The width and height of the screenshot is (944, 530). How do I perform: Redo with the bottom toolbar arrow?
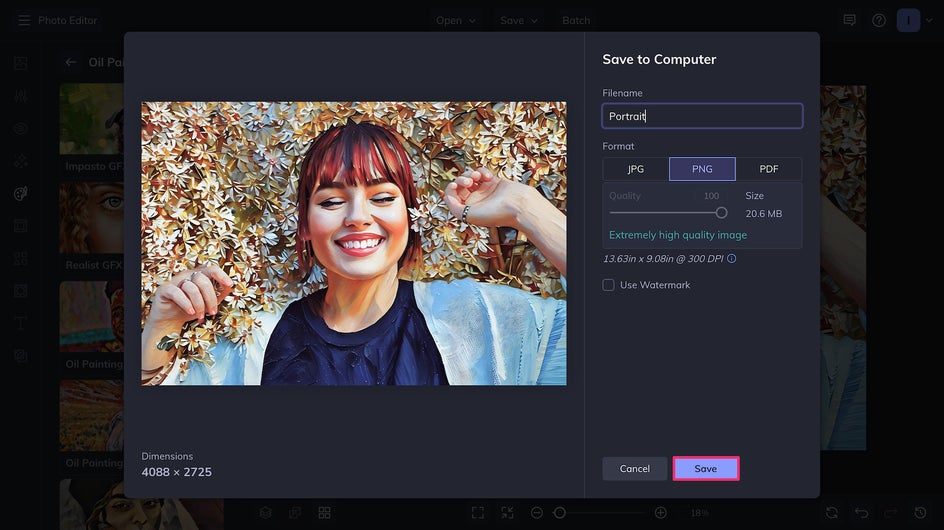891,513
